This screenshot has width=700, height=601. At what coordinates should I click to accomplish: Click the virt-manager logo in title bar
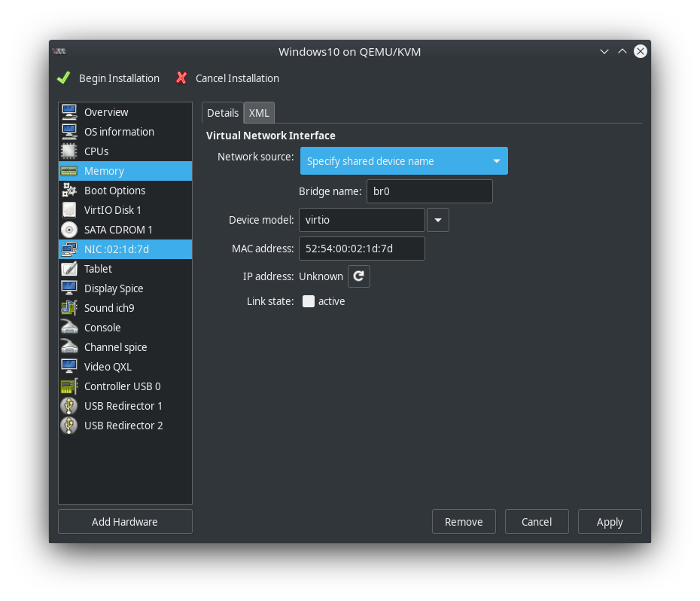59,52
